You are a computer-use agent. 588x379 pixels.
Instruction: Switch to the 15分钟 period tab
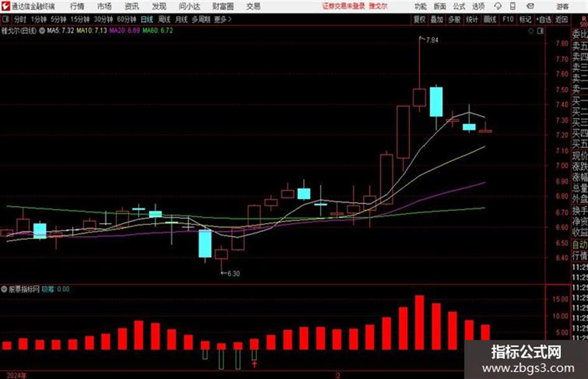80,19
